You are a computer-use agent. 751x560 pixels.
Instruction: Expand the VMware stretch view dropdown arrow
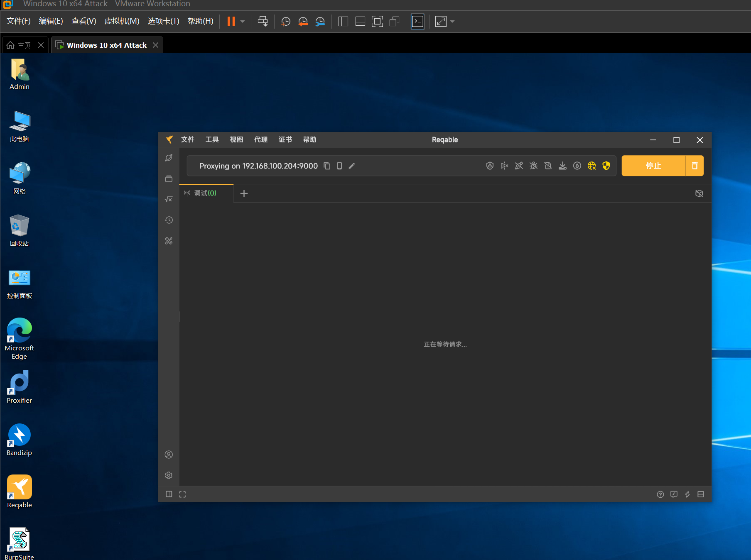452,22
